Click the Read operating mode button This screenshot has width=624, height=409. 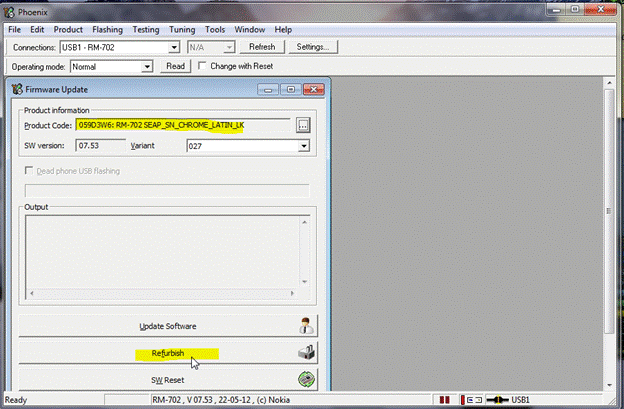coord(176,66)
